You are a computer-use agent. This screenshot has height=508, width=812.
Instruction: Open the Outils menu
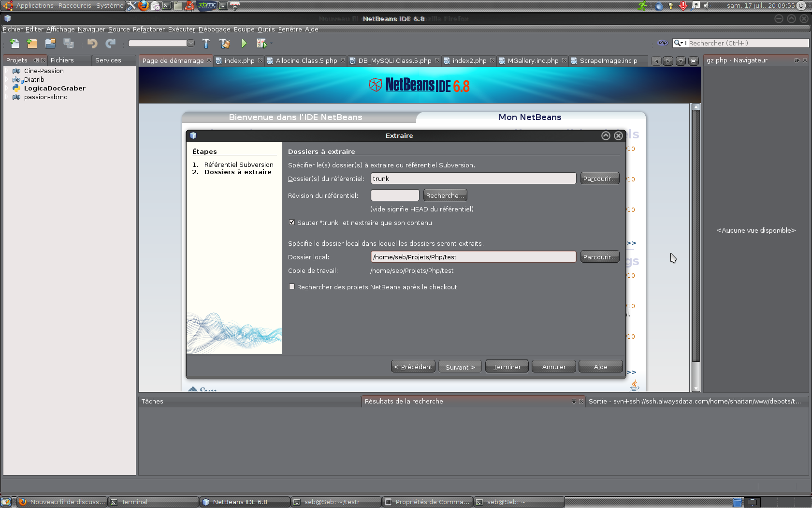(x=266, y=29)
